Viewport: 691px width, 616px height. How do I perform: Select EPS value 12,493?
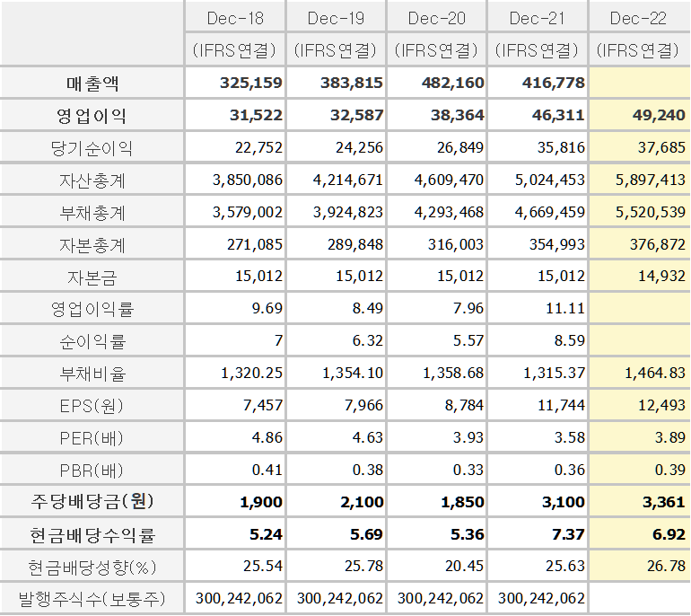[662, 405]
